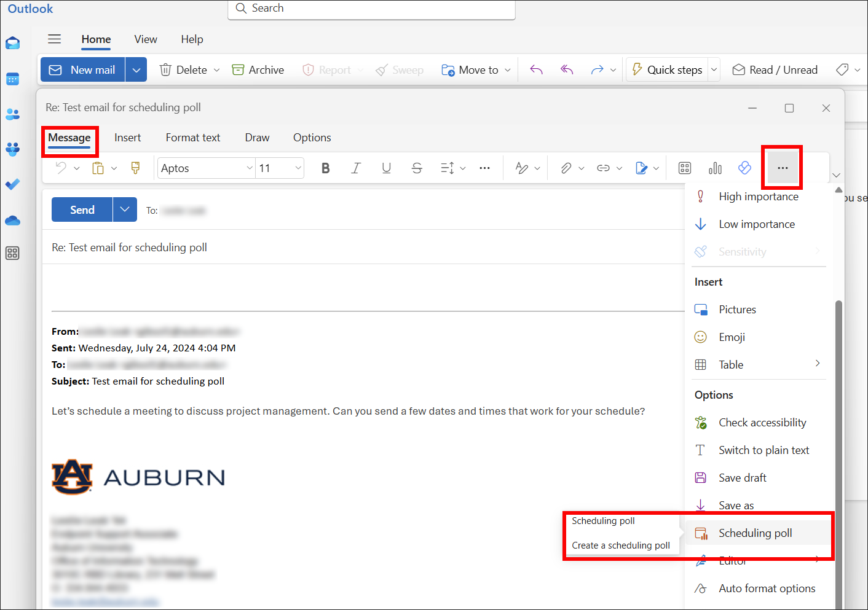Click the Forward arrow icon
The height and width of the screenshot is (610, 868).
(597, 70)
